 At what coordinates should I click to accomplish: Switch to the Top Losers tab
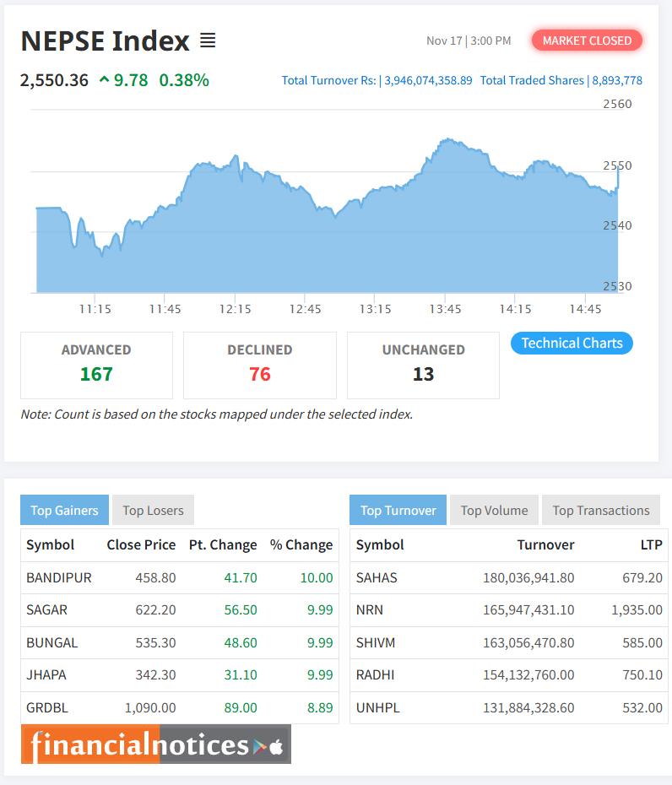(x=152, y=510)
